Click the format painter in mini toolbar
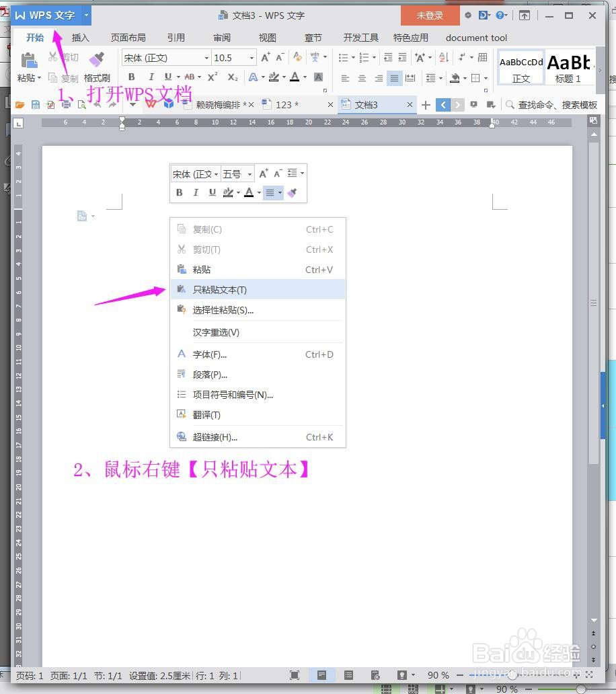 coord(292,192)
